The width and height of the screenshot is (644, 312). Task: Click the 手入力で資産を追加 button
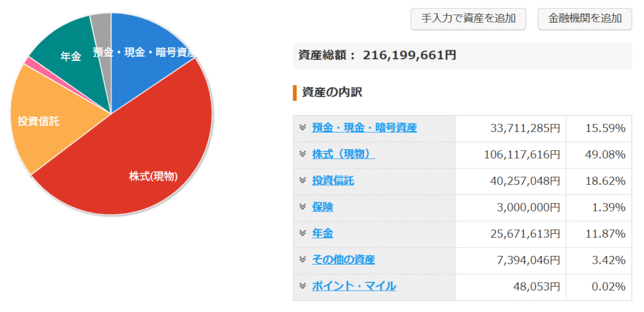pos(468,19)
